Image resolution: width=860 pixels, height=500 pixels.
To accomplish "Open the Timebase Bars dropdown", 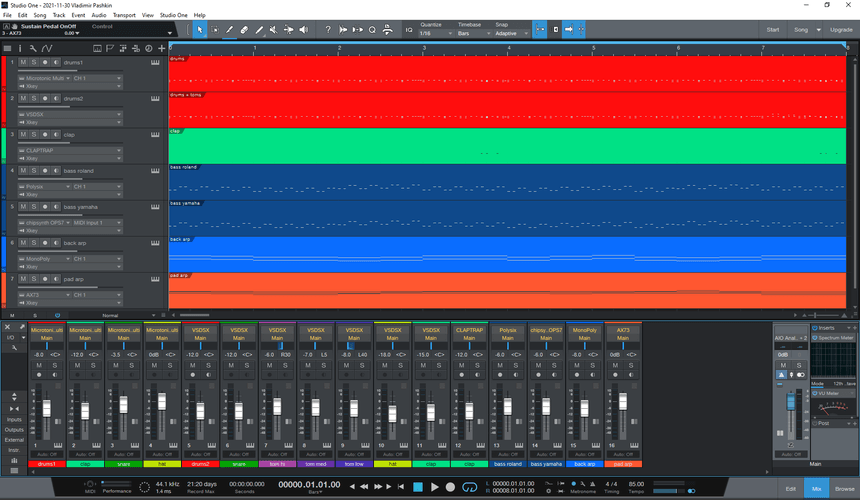I will (x=474, y=33).
